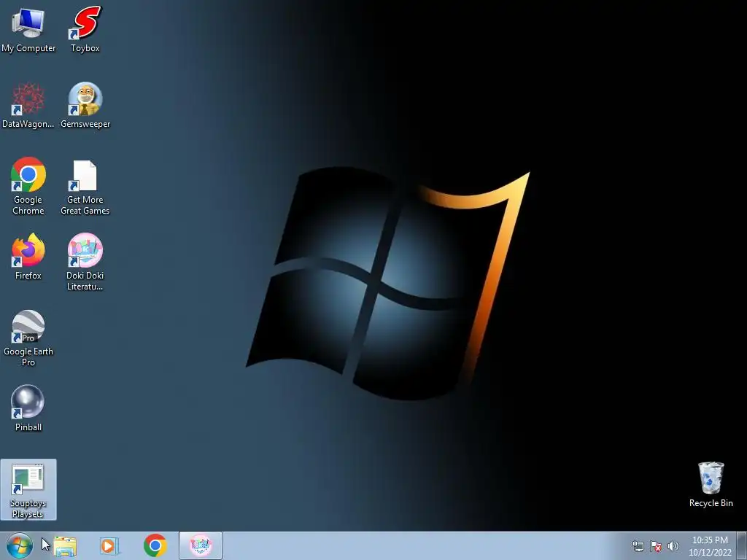Open the Windows Start menu orb
Screen dimensions: 747x560
(x=20, y=545)
